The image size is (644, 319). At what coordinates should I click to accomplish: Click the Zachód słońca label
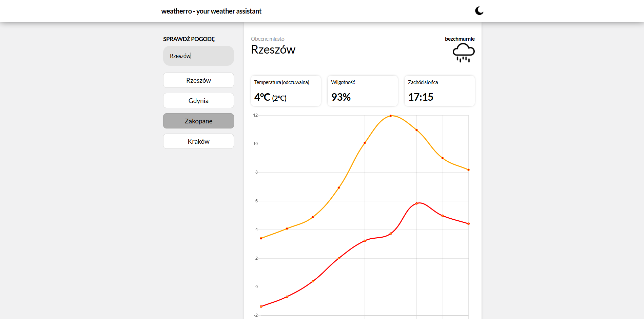click(423, 82)
